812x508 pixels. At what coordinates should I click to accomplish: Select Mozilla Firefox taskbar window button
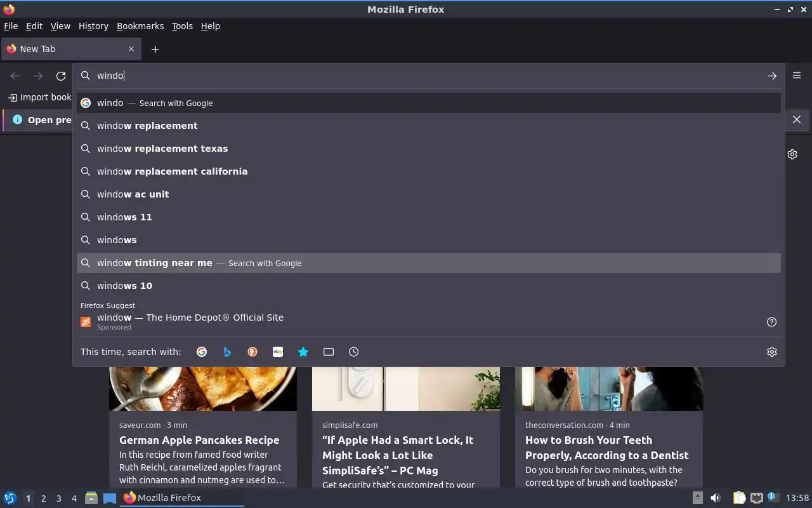tap(182, 498)
